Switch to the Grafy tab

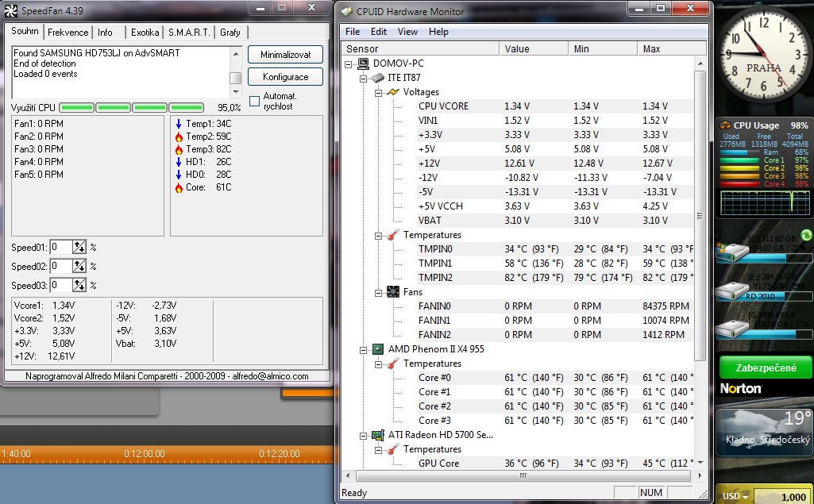230,33
